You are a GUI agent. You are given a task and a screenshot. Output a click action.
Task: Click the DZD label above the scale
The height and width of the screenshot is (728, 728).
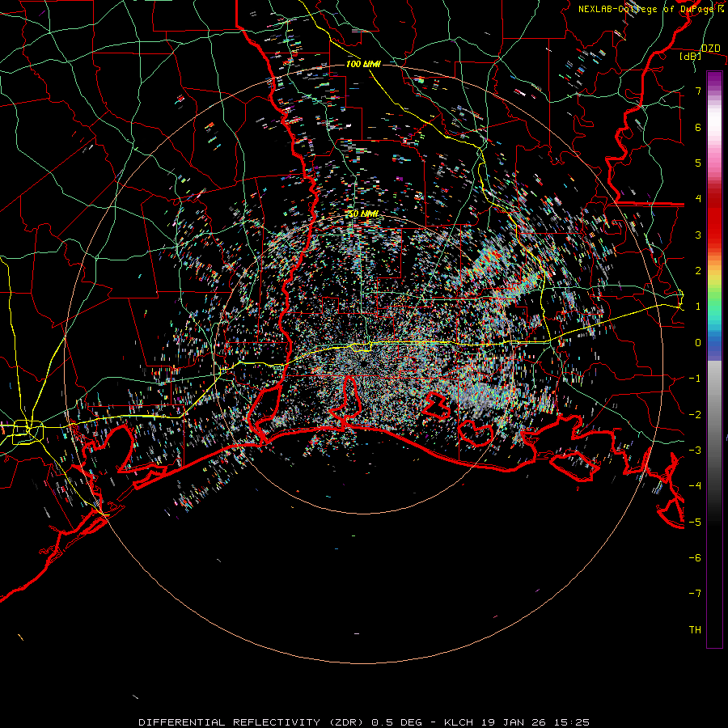coord(711,49)
